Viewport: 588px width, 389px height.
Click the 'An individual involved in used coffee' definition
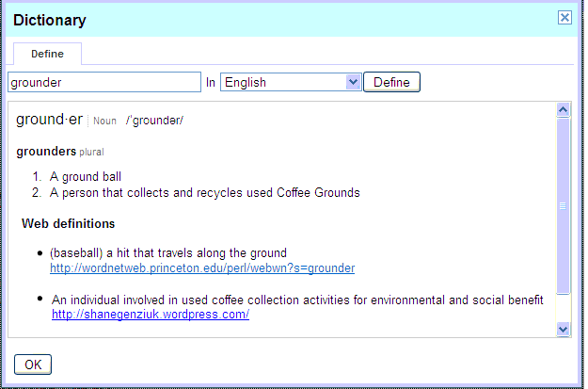coord(297,300)
